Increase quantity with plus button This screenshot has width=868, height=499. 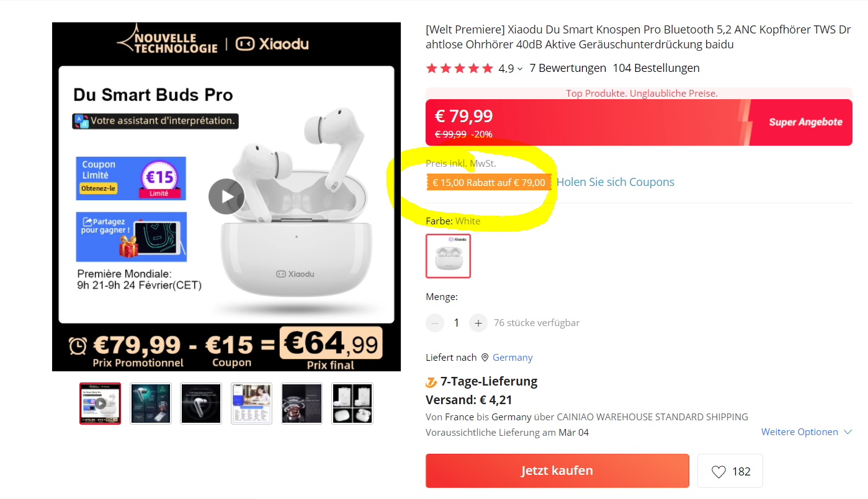pyautogui.click(x=478, y=323)
